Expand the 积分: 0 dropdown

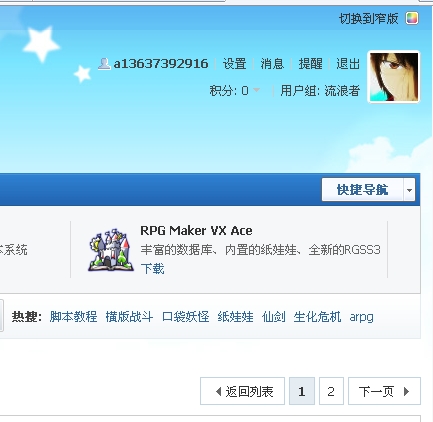234,90
